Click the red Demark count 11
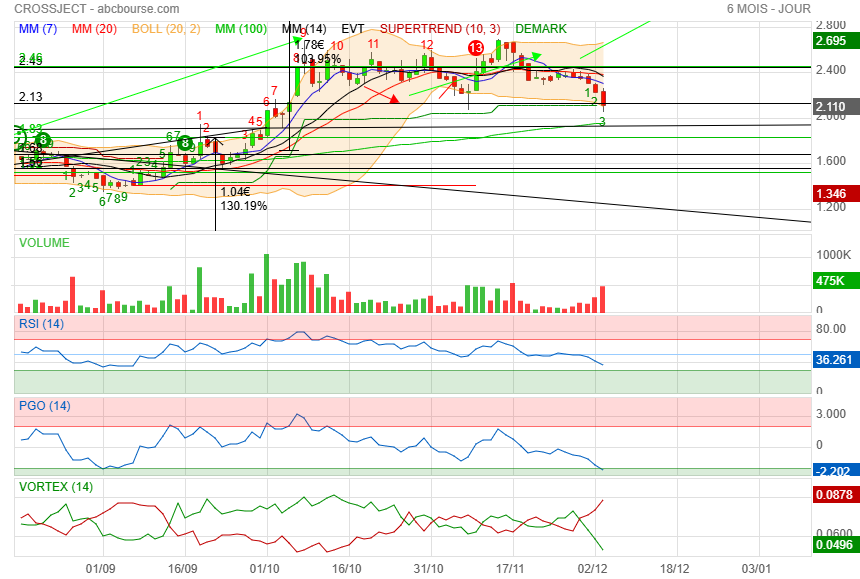The image size is (860, 579). pos(374,44)
